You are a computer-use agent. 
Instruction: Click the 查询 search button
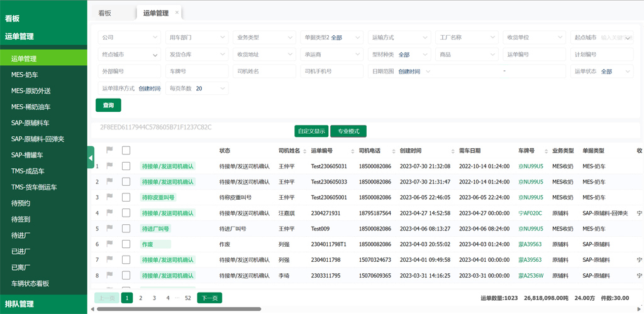(x=108, y=105)
